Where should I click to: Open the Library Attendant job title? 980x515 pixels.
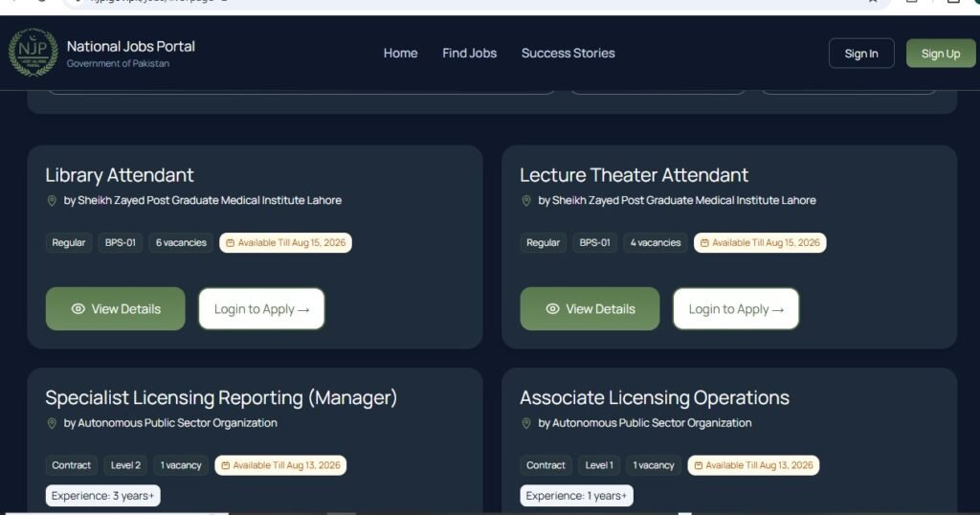pyautogui.click(x=120, y=175)
